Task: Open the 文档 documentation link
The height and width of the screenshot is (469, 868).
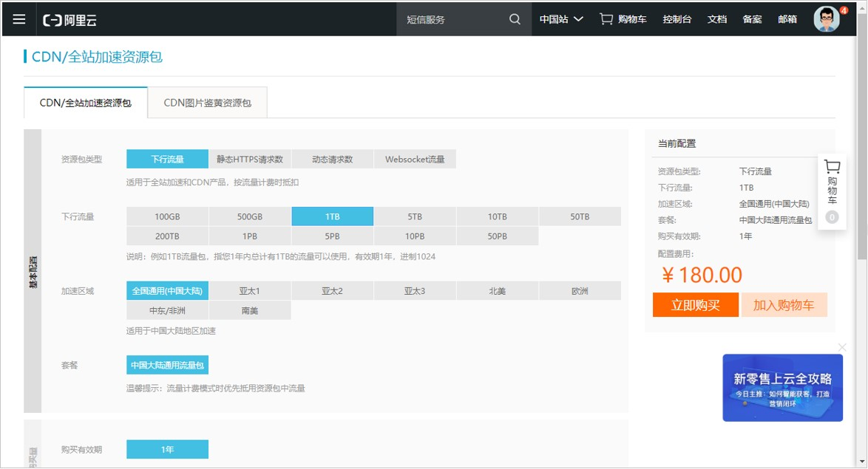Action: 717,19
